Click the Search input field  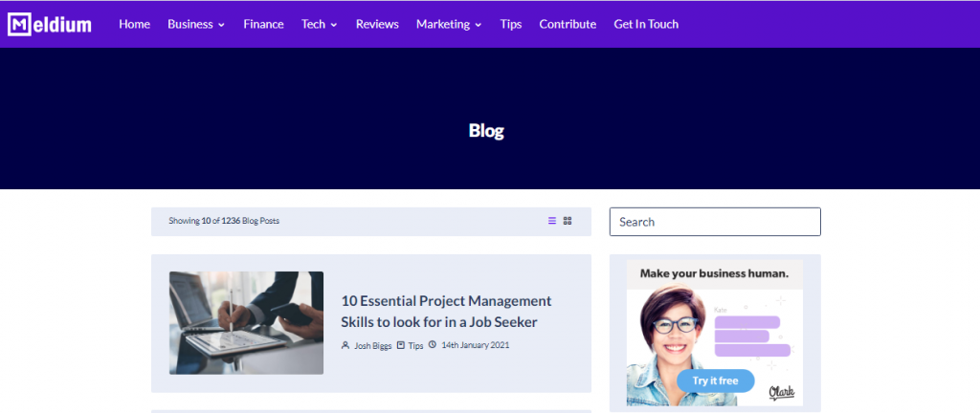(715, 222)
